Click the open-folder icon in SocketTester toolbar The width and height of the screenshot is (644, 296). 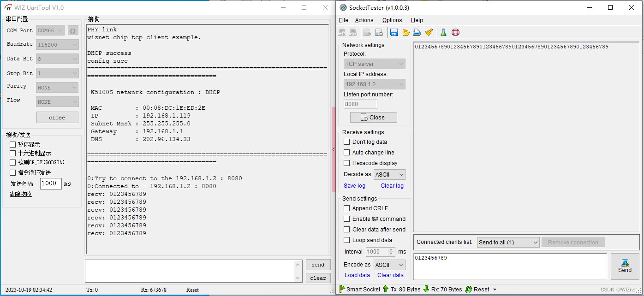(x=406, y=32)
